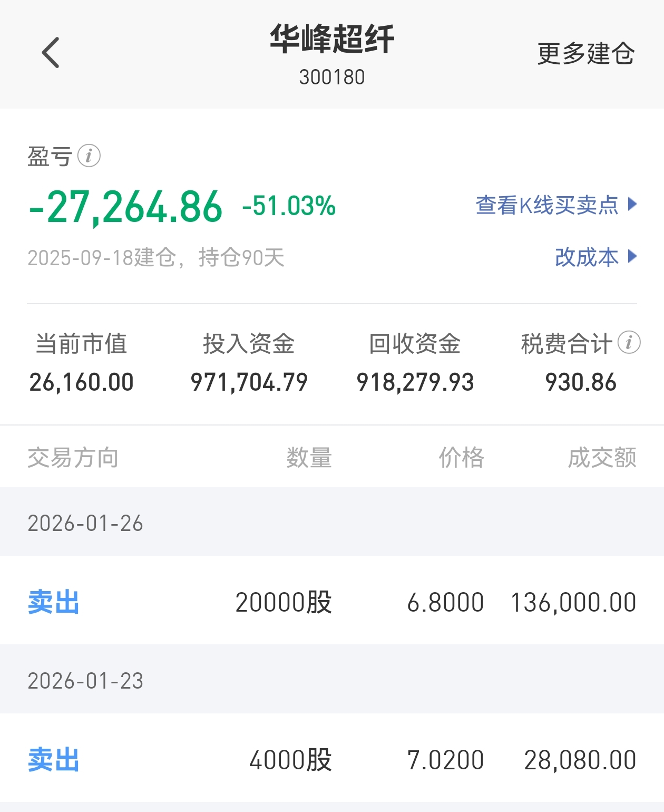Tap the arrow beside 改成本
Screen dimensions: 664x812
(632, 257)
